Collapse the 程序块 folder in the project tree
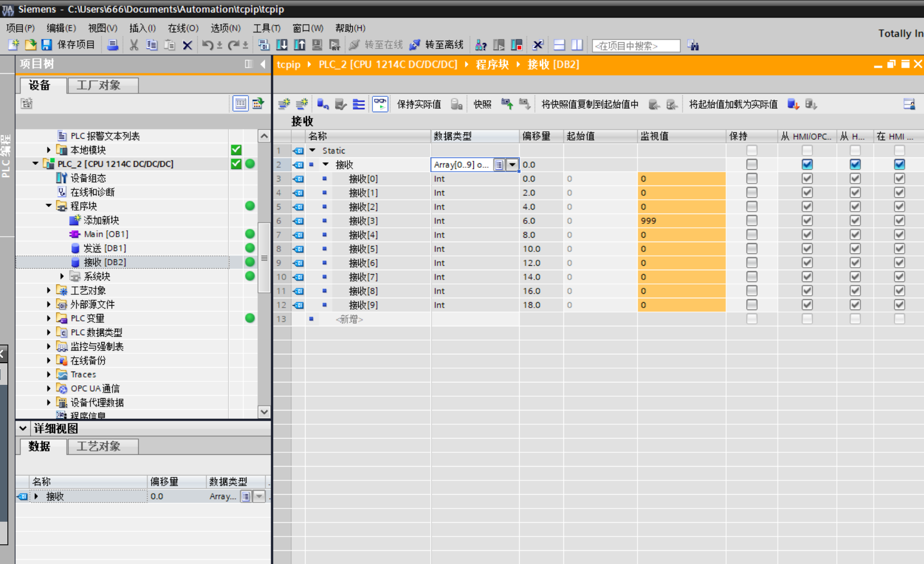The image size is (924, 564). tap(49, 206)
